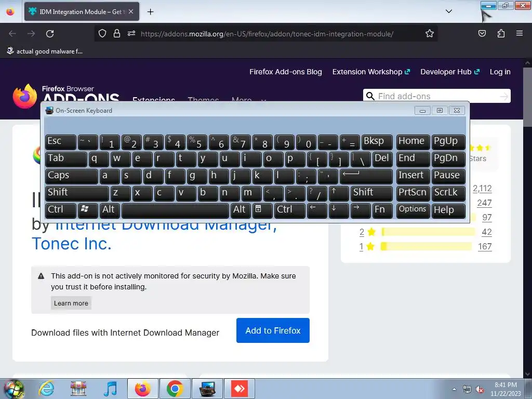Click Bksp key on On-Screen Keyboard

click(x=377, y=142)
